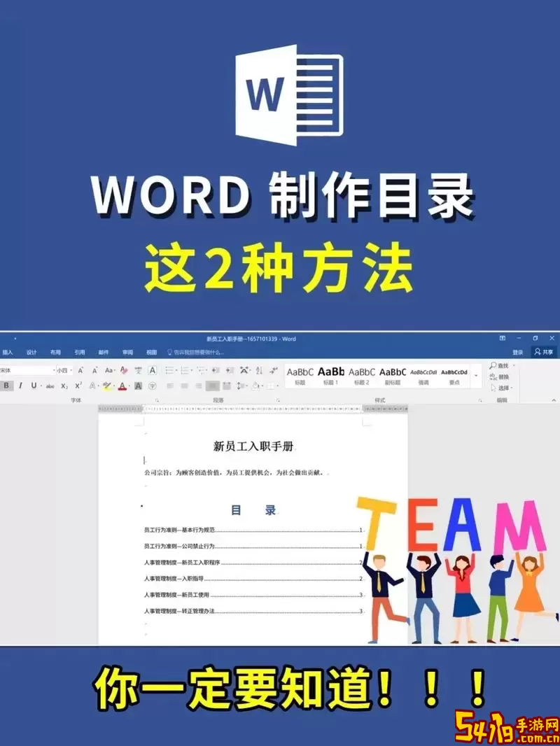Toggle Character Shading icon
Screen dimensions: 560x746
pyautogui.click(x=138, y=386)
